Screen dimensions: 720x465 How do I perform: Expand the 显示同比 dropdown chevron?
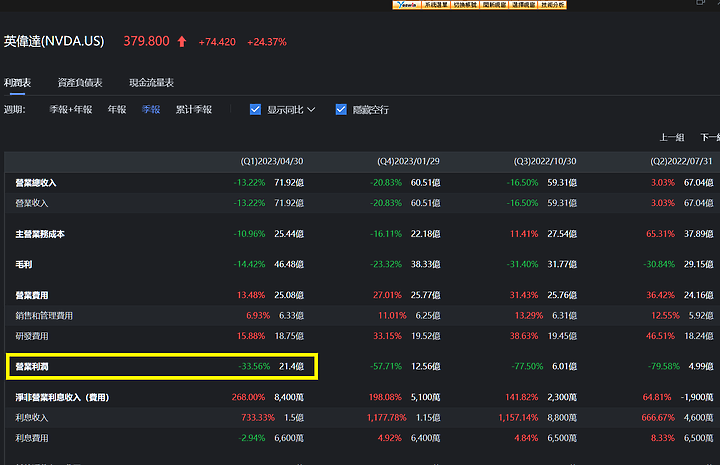(x=311, y=110)
